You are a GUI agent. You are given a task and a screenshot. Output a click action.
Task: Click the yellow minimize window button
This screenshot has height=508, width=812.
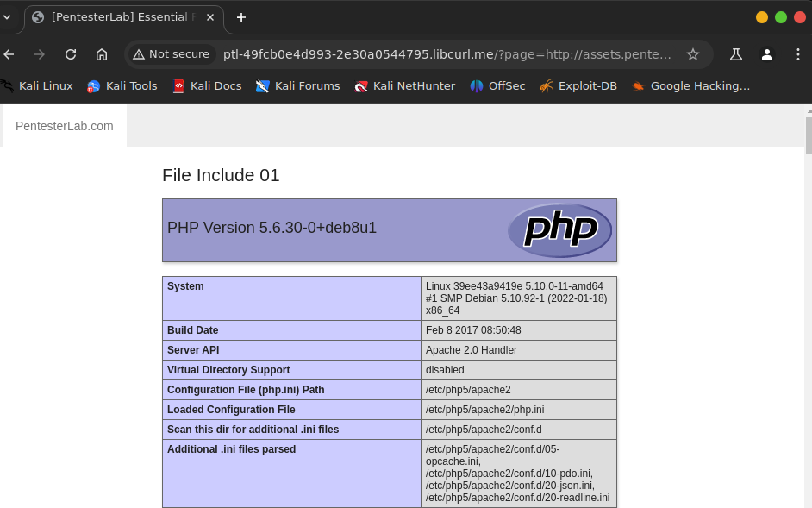point(762,17)
